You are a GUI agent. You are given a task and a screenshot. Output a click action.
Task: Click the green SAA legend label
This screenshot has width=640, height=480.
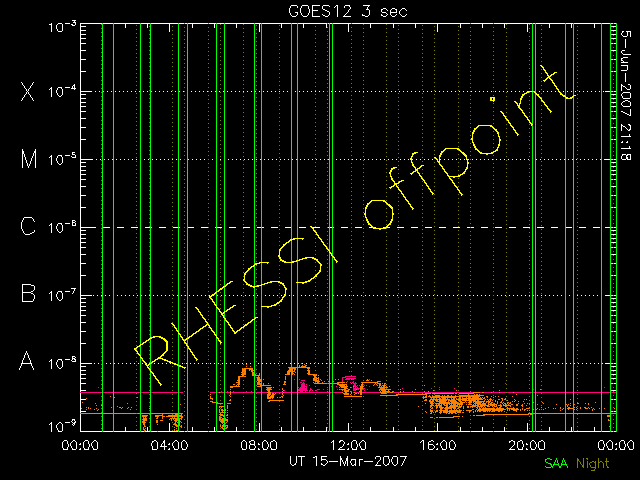pyautogui.click(x=556, y=463)
